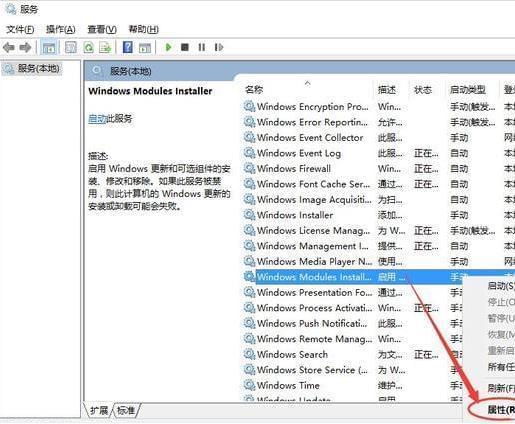Pause the service with pause icon
Viewport: 515px width, 424px height.
[x=202, y=47]
